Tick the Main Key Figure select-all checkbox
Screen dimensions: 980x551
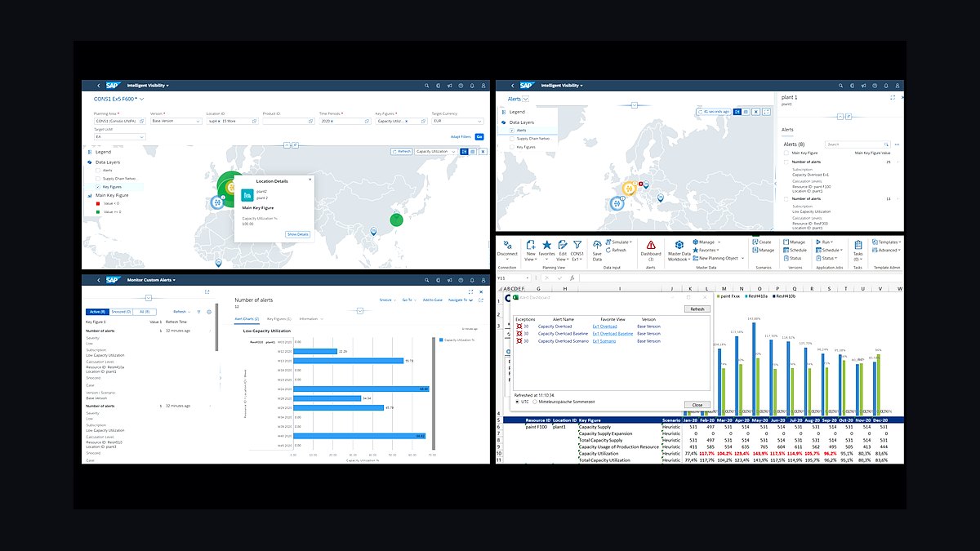pos(786,153)
